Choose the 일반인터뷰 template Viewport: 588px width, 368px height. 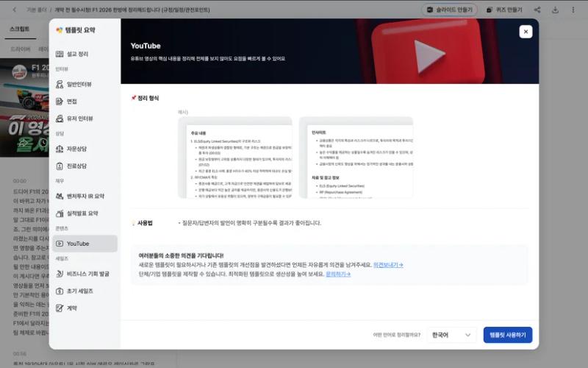click(85, 85)
